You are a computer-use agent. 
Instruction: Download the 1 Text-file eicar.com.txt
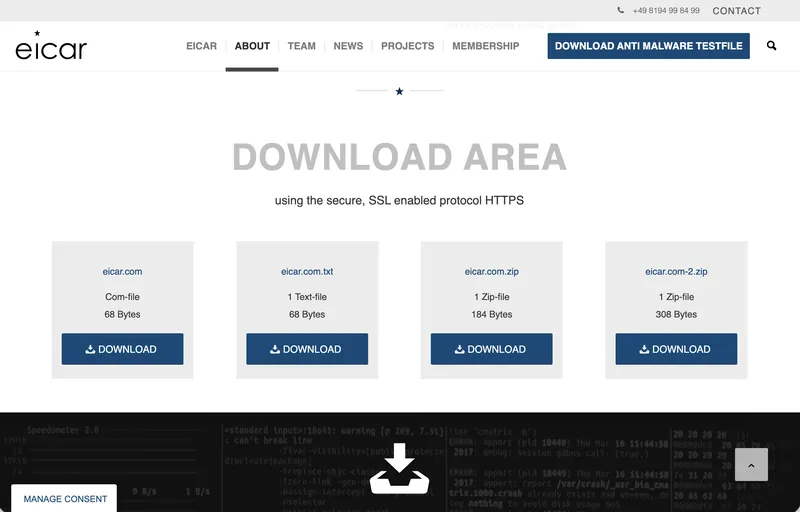pyautogui.click(x=307, y=349)
